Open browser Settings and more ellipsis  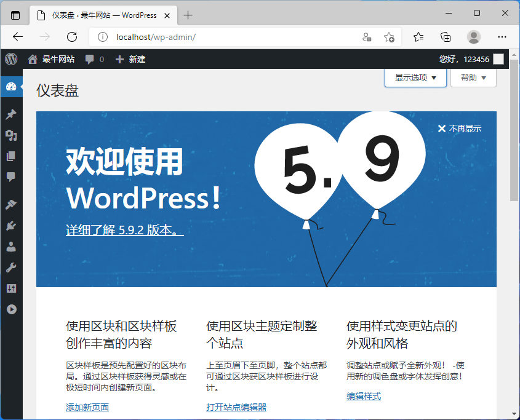(x=502, y=37)
